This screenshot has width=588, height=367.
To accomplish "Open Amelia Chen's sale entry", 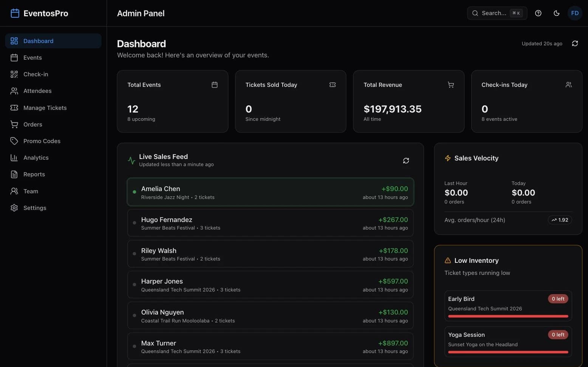I will pos(270,192).
